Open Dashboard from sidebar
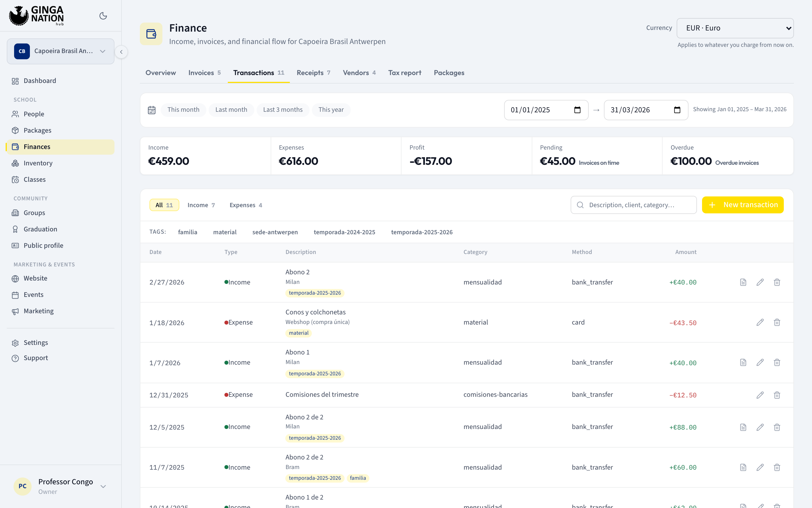 [x=60, y=81]
